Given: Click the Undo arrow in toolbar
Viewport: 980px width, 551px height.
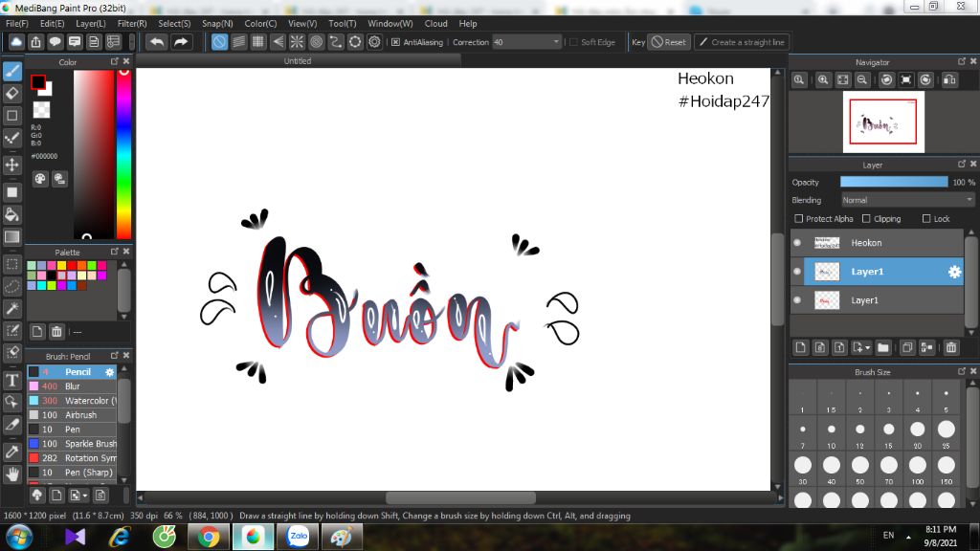Looking at the screenshot, I should pyautogui.click(x=157, y=42).
